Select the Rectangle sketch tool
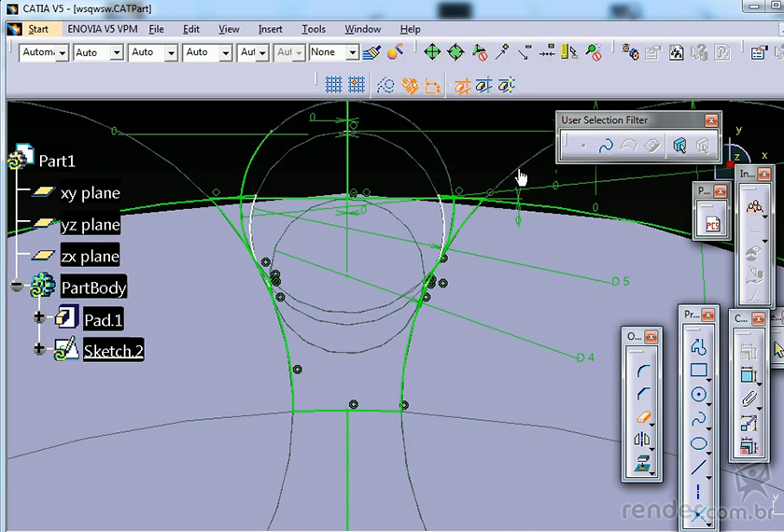This screenshot has width=784, height=532. pos(698,371)
